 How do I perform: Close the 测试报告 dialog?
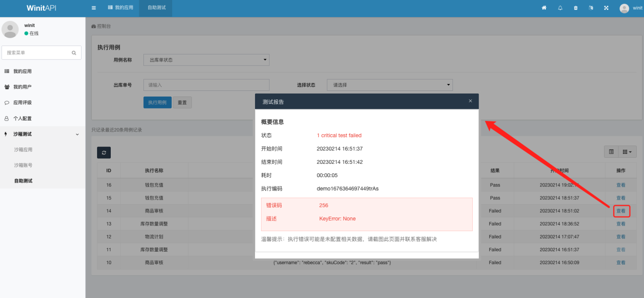click(470, 101)
